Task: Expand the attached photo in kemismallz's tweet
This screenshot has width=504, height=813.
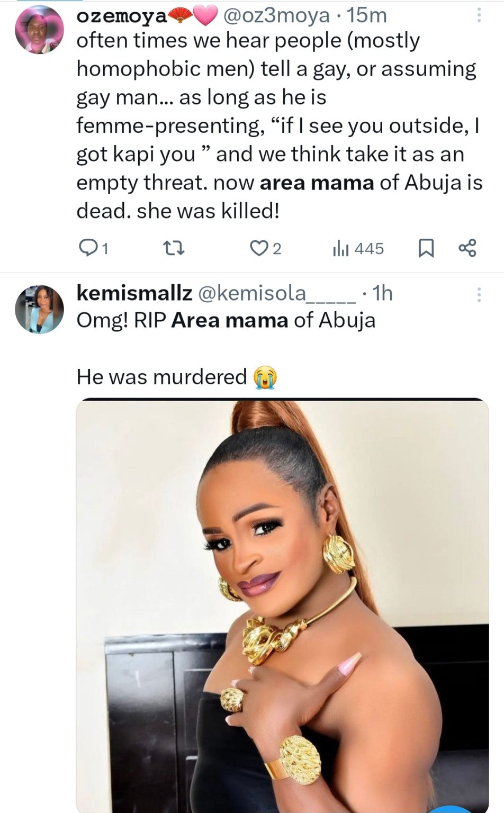Action: [x=282, y=603]
